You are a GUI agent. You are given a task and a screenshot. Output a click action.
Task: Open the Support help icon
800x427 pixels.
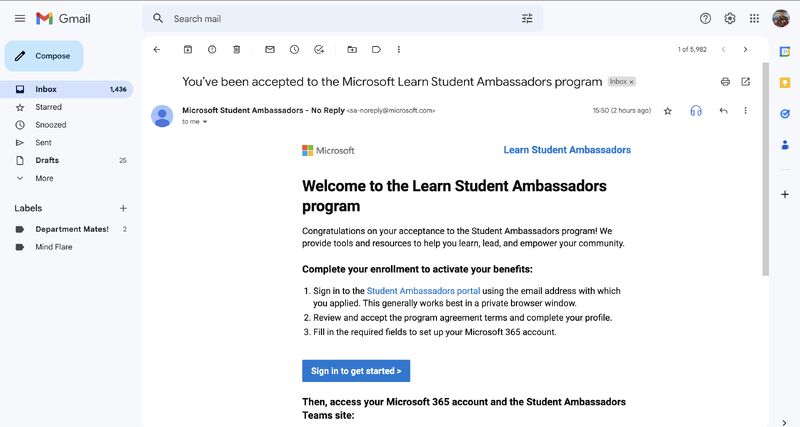click(x=705, y=18)
